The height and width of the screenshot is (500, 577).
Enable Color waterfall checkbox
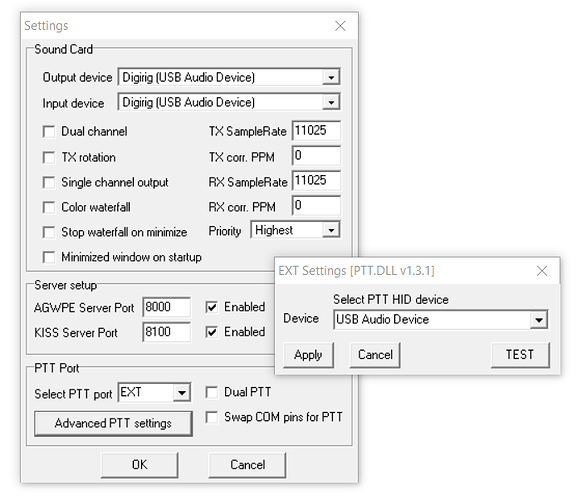(x=49, y=208)
